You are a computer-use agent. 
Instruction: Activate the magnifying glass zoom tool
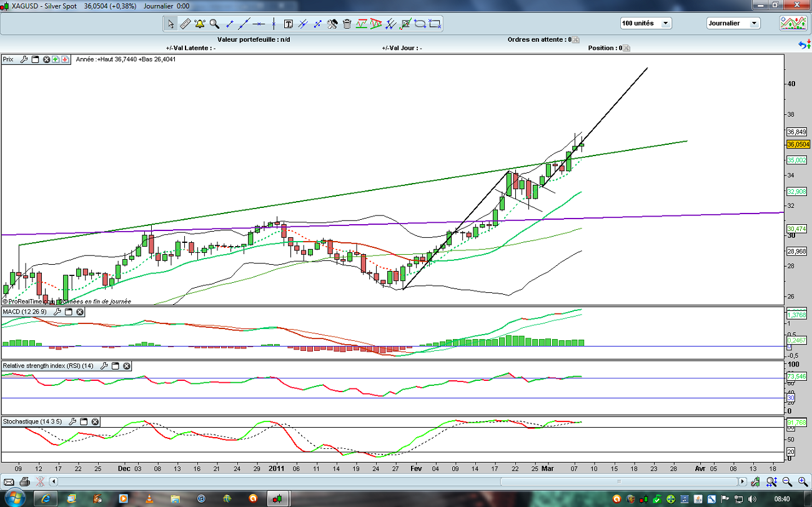click(214, 24)
